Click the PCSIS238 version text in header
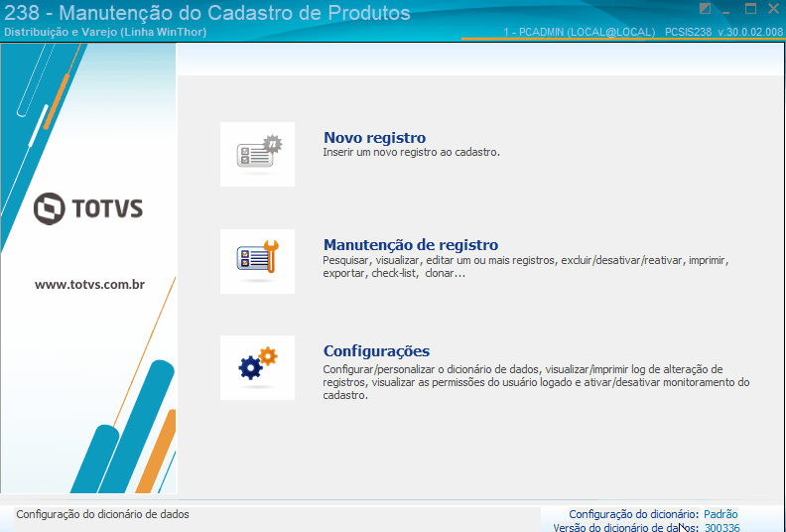 tap(723, 32)
